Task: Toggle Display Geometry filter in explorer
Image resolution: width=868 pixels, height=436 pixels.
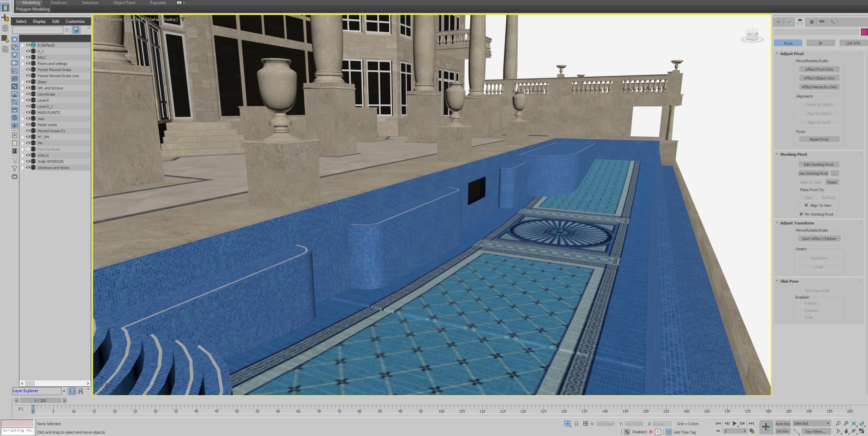Action: (15, 39)
